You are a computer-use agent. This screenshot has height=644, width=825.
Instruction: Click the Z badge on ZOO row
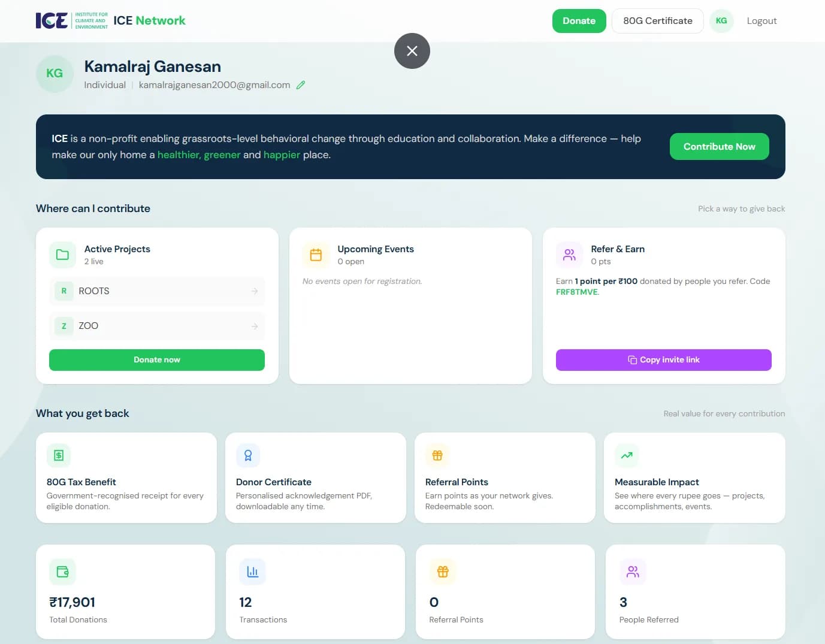64,326
